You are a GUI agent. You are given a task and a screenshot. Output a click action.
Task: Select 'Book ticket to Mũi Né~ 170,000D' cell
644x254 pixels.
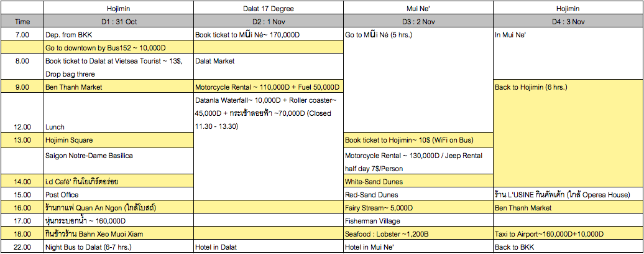(268, 34)
